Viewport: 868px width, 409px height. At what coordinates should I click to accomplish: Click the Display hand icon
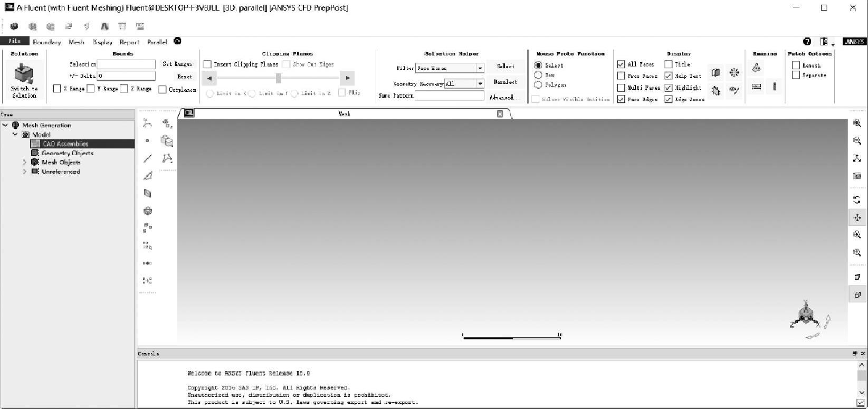716,90
